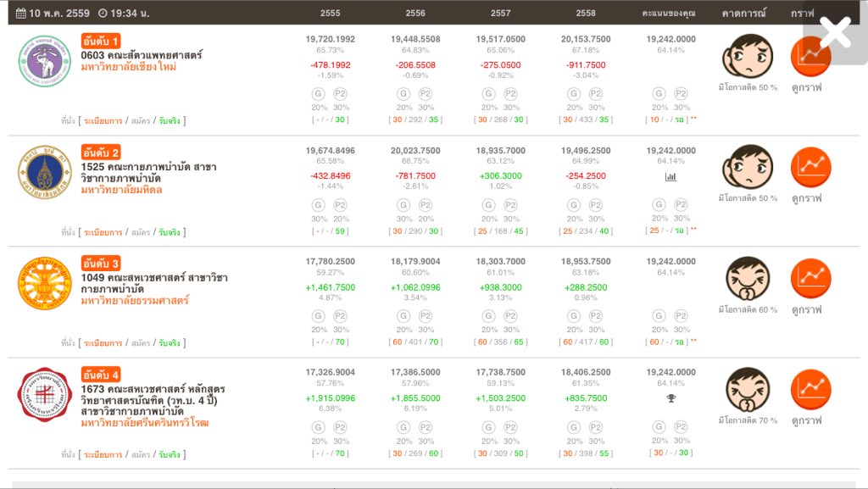
Task: Click Mahidol University logo
Action: click(x=45, y=172)
